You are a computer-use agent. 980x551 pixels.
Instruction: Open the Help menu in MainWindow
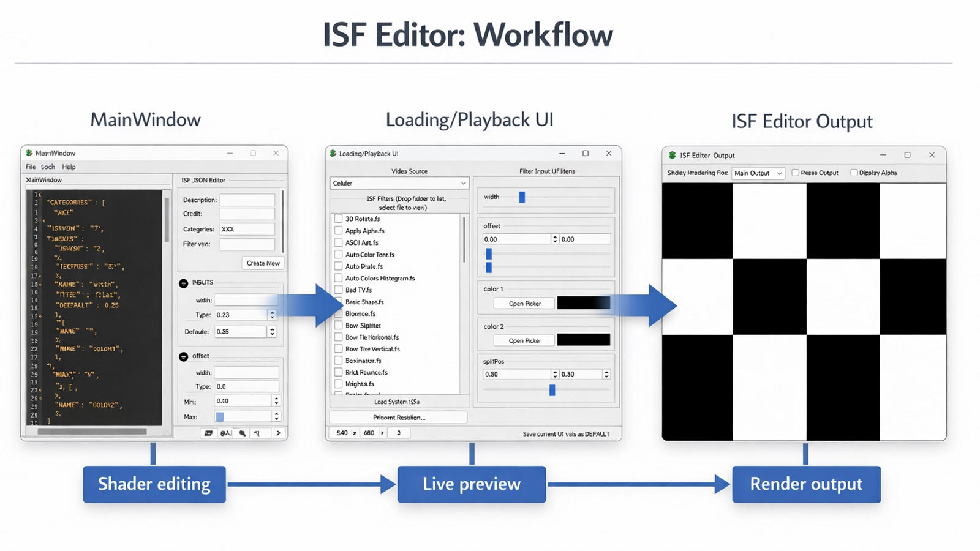69,167
